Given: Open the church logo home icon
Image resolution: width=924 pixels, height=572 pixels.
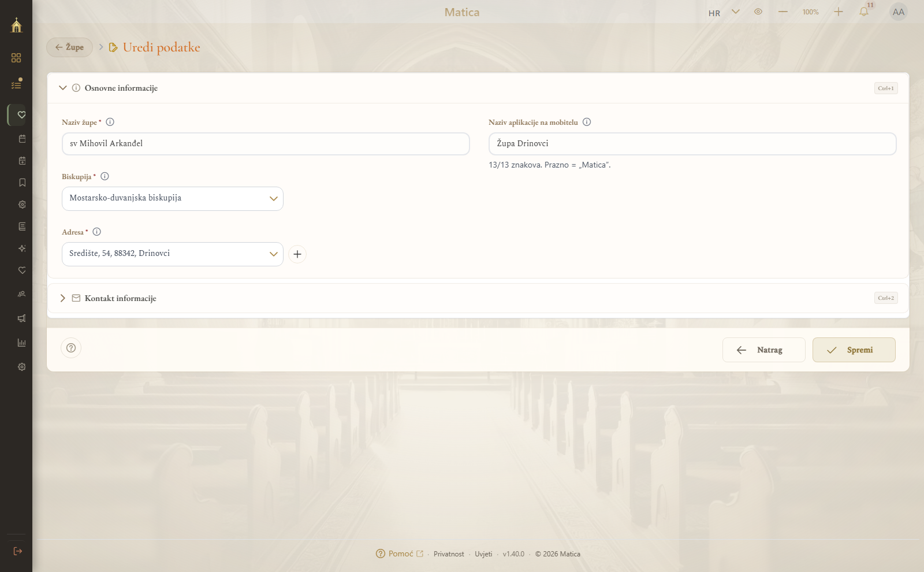Looking at the screenshot, I should [x=16, y=25].
